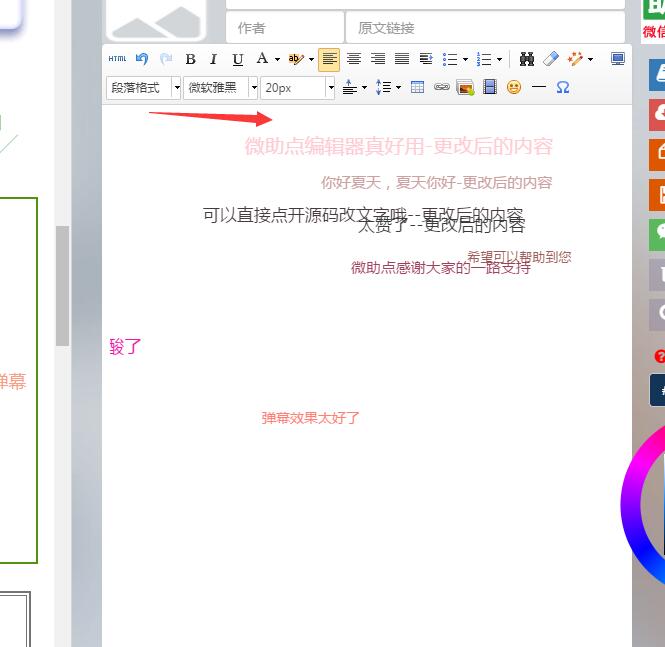Apply font color with A icon

263,59
